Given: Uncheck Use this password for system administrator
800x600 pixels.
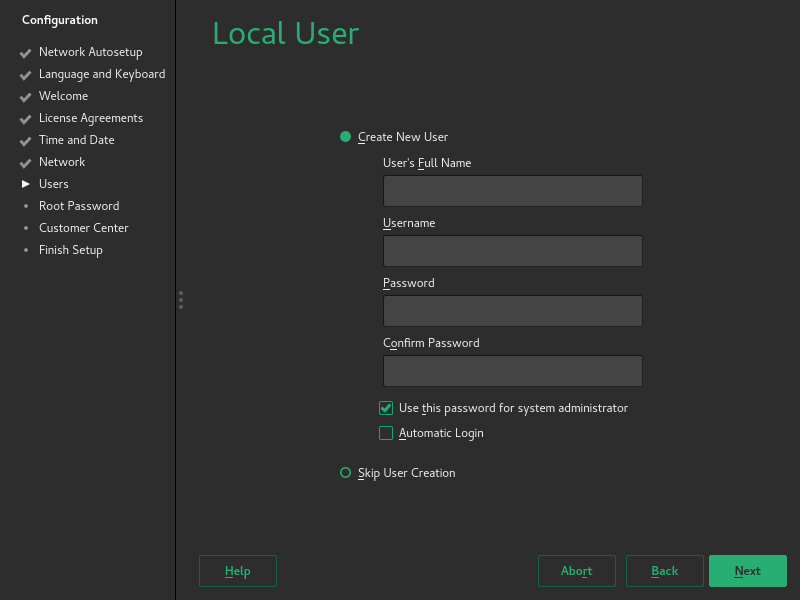Looking at the screenshot, I should tap(386, 408).
